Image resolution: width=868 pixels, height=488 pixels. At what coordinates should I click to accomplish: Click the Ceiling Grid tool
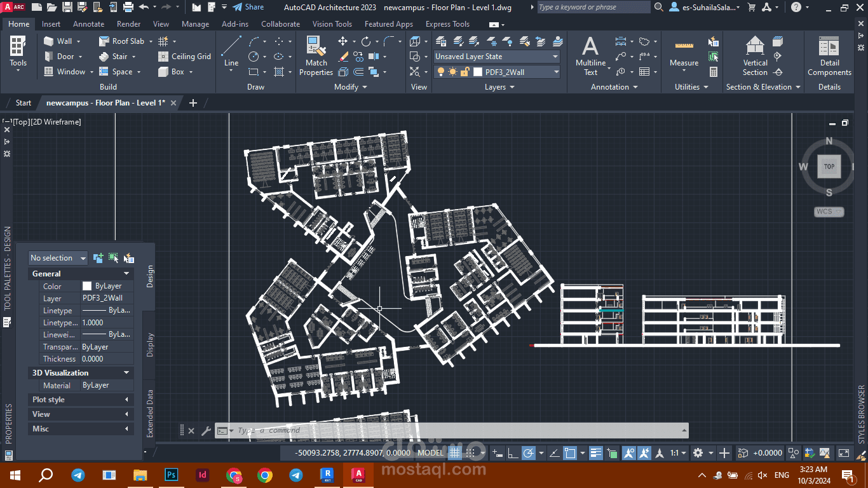point(184,57)
